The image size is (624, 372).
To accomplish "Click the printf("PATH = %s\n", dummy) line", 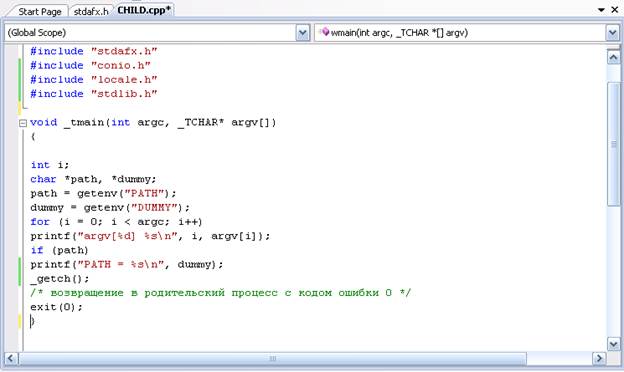I will click(127, 265).
